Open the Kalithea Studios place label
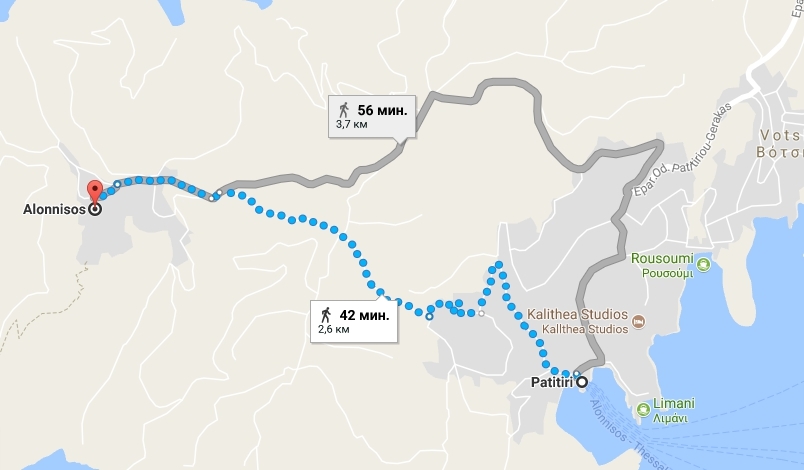804x470 pixels. coord(577,321)
